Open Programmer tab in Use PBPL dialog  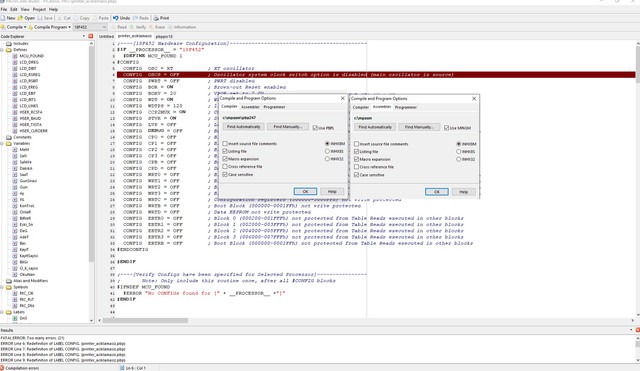coord(274,107)
